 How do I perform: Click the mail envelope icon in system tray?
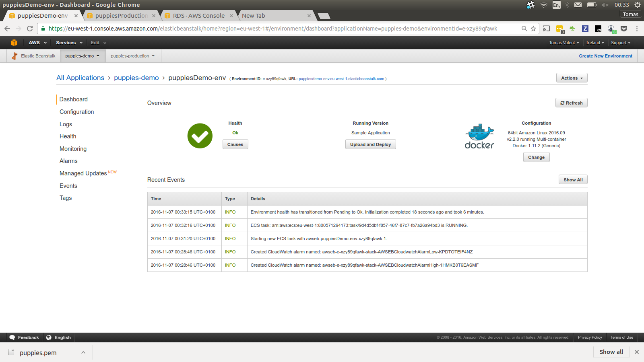click(578, 5)
